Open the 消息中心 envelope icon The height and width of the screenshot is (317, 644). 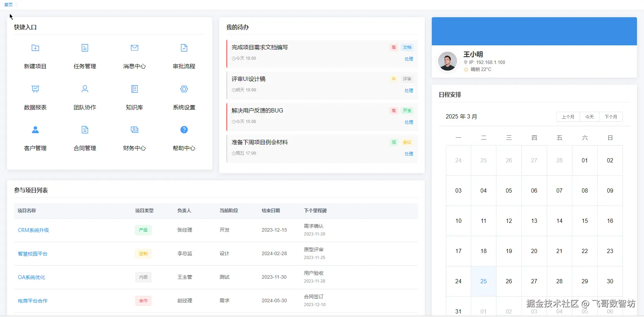(x=135, y=48)
